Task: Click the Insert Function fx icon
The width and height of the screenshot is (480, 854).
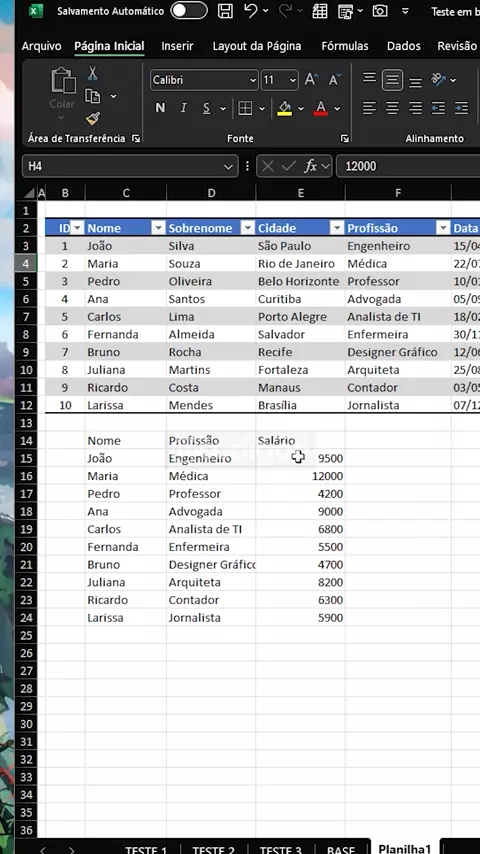Action: tap(311, 166)
